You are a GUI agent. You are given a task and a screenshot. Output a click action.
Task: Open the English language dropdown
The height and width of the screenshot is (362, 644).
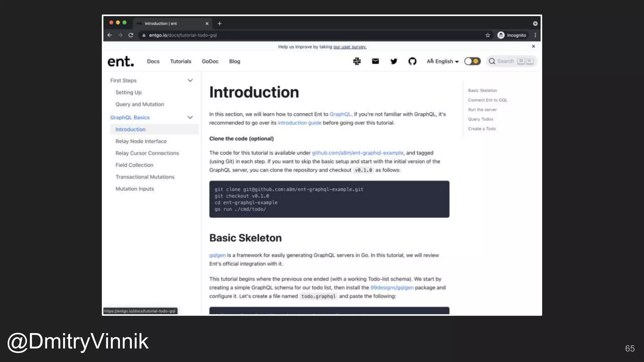[x=443, y=61]
